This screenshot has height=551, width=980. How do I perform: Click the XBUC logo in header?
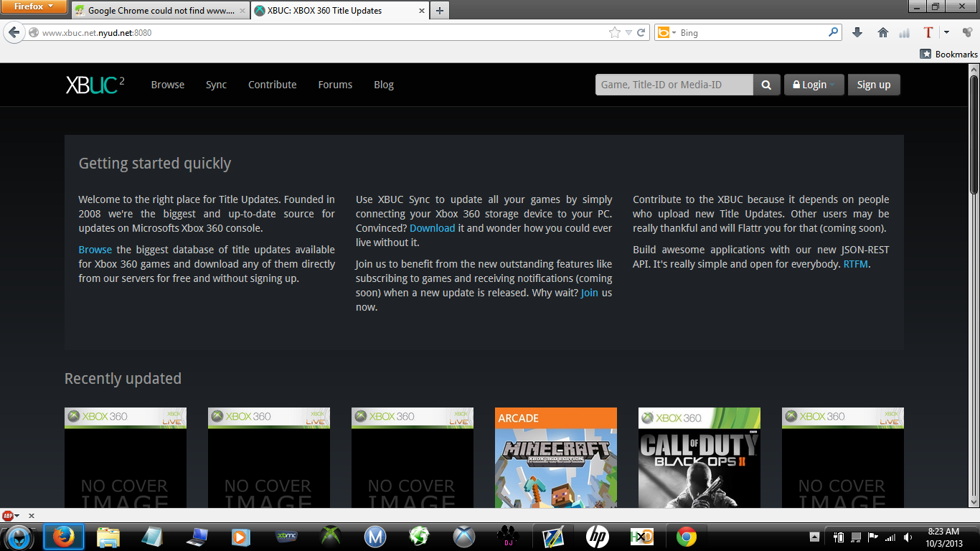click(95, 85)
